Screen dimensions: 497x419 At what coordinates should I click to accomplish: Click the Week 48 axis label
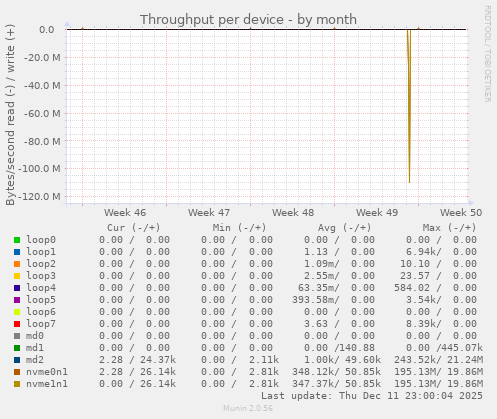tap(293, 213)
